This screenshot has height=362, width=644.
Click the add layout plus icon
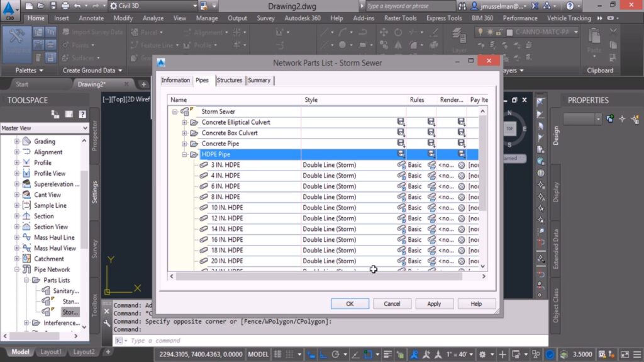tap(108, 352)
